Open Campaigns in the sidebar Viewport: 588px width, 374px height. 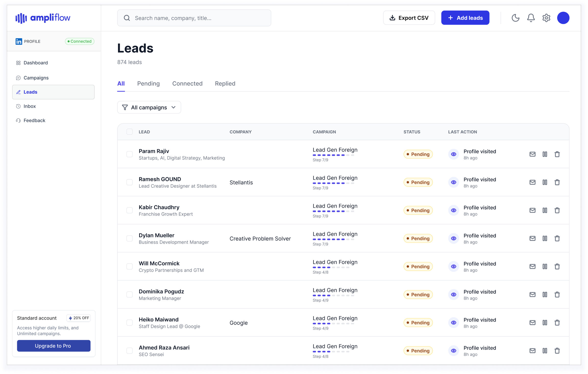pos(53,78)
